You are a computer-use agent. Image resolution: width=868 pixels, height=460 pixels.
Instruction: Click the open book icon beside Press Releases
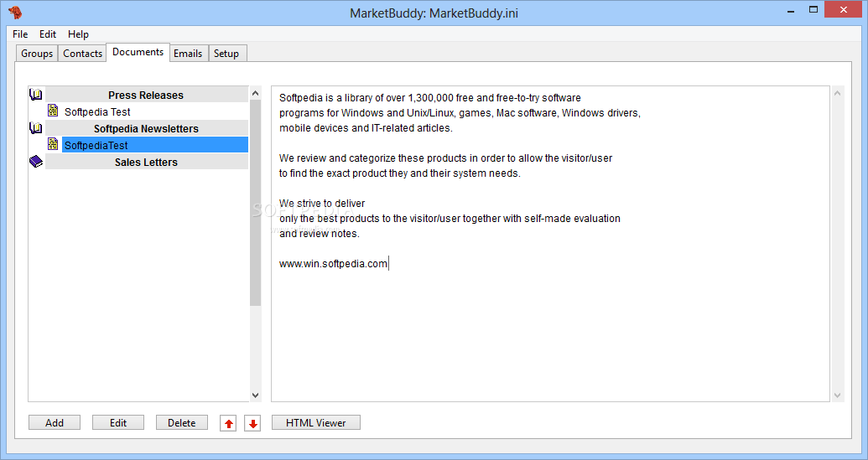[36, 95]
